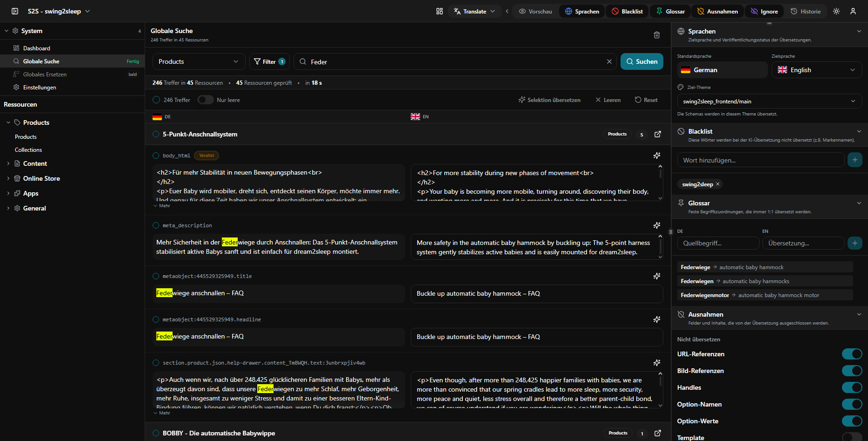
Task: Select BOBBY Babywippe resource checkbox
Action: 156,433
